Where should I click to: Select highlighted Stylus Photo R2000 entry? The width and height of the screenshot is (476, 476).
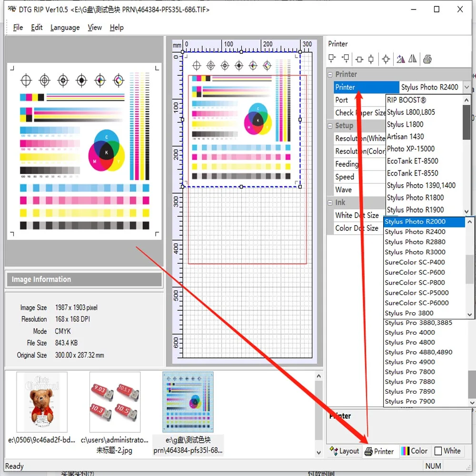tap(425, 222)
